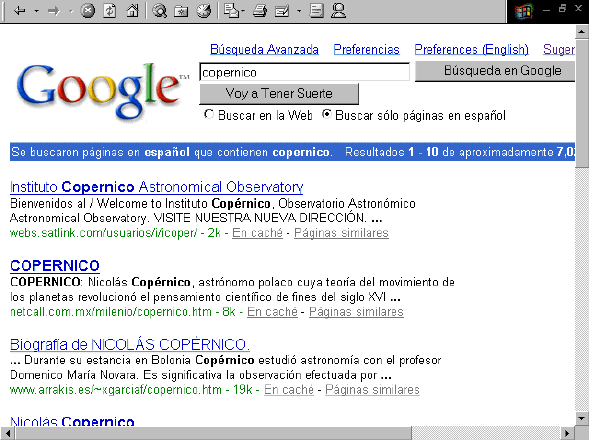Screen dimensions: 589x440
Task: Open En caché for www.arrakis.es result
Action: (289, 390)
